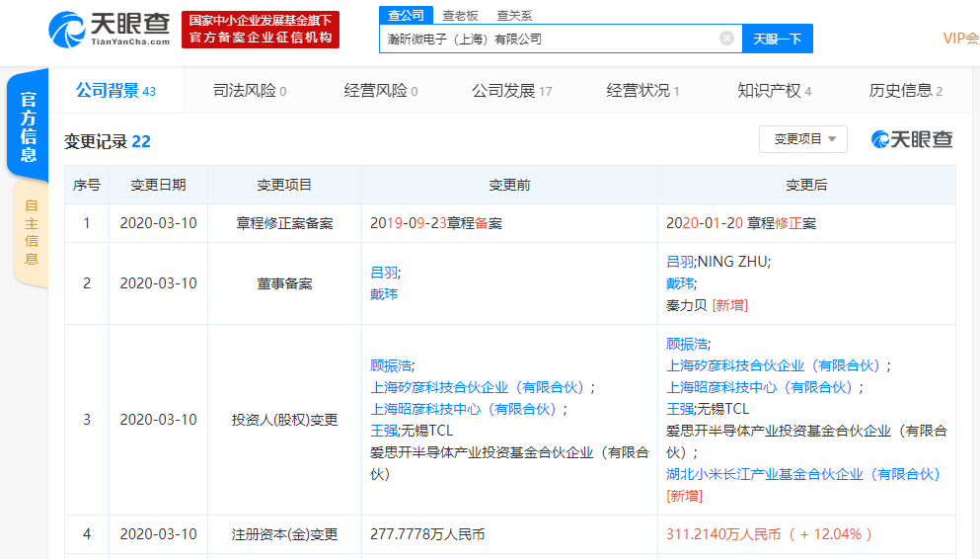
Task: Click the 序号 column header
Action: click(87, 185)
